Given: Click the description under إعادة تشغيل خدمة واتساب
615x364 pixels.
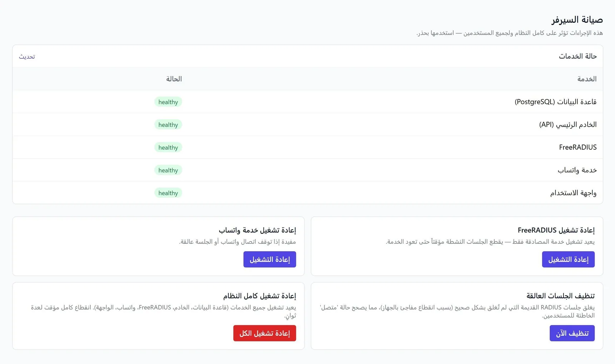Looking at the screenshot, I should [x=237, y=242].
